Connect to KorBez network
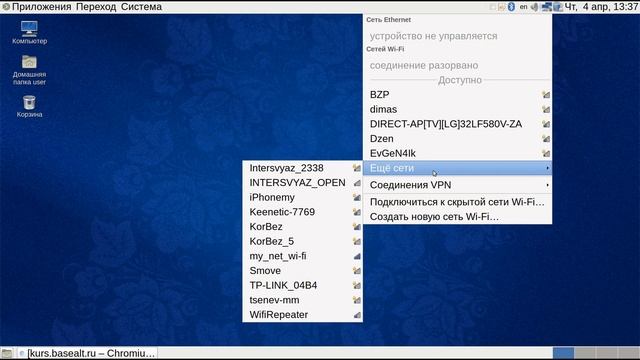 (302, 227)
